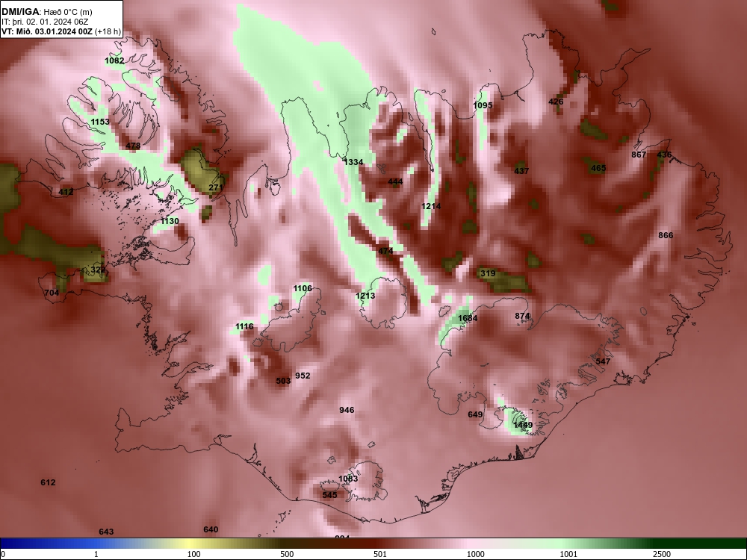Click the 649 height label

point(475,414)
